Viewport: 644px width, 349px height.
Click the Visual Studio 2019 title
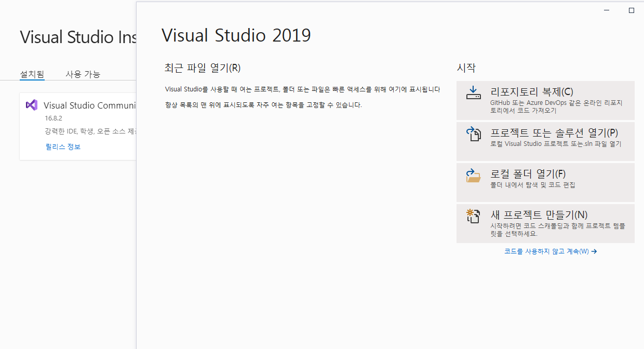click(236, 35)
